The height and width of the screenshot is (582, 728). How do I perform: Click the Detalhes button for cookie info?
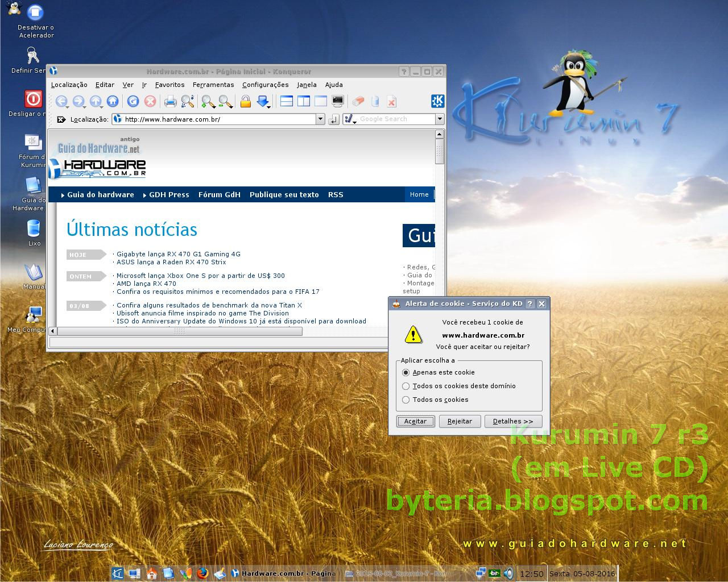[512, 421]
